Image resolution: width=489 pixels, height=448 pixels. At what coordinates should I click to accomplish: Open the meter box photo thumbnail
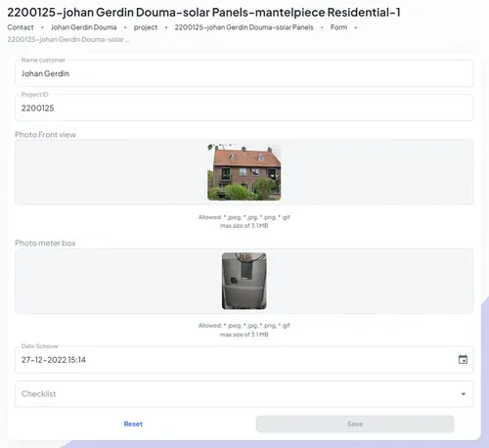click(244, 281)
